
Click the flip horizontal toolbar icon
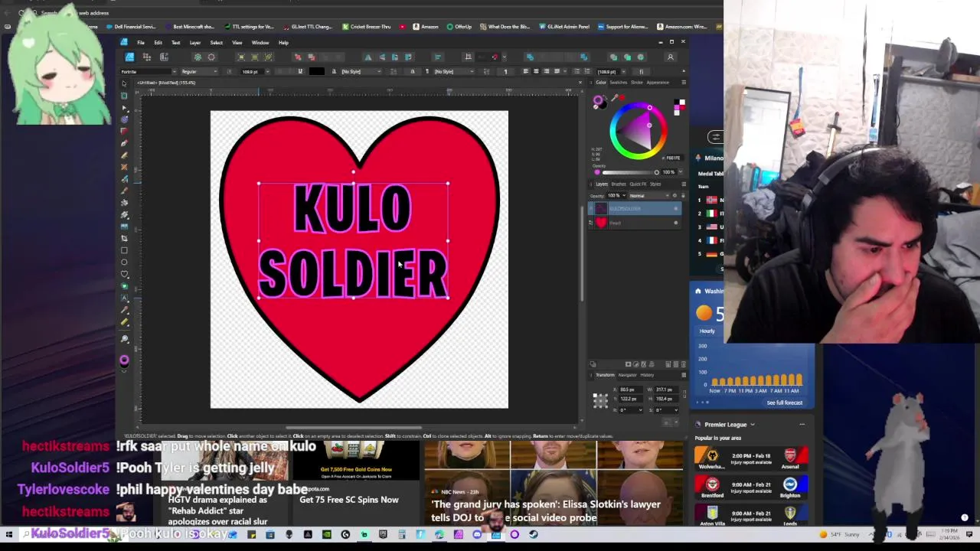click(368, 57)
